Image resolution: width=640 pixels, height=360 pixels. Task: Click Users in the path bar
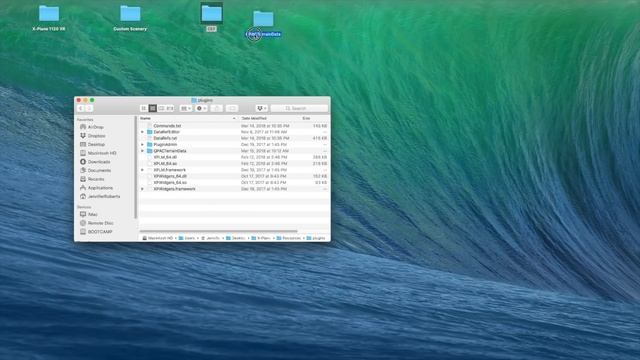[187, 238]
